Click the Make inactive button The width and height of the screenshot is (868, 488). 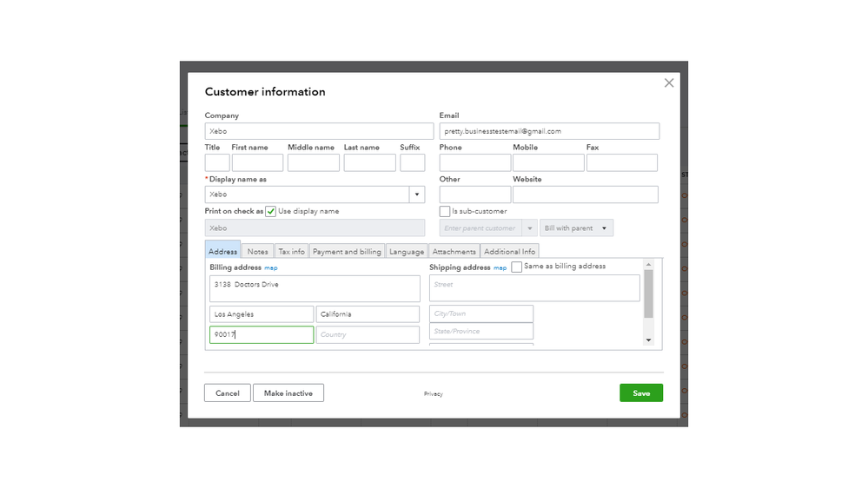(x=288, y=393)
